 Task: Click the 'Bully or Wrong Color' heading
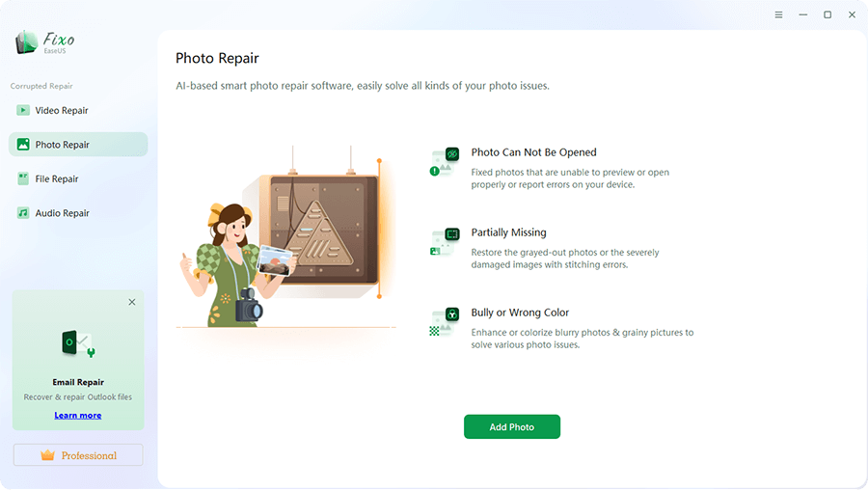tap(520, 313)
